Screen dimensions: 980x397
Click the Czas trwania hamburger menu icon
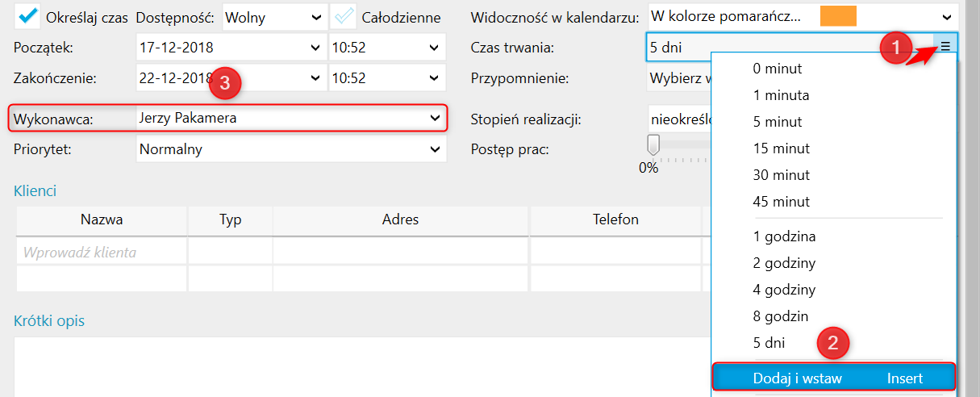pyautogui.click(x=945, y=47)
